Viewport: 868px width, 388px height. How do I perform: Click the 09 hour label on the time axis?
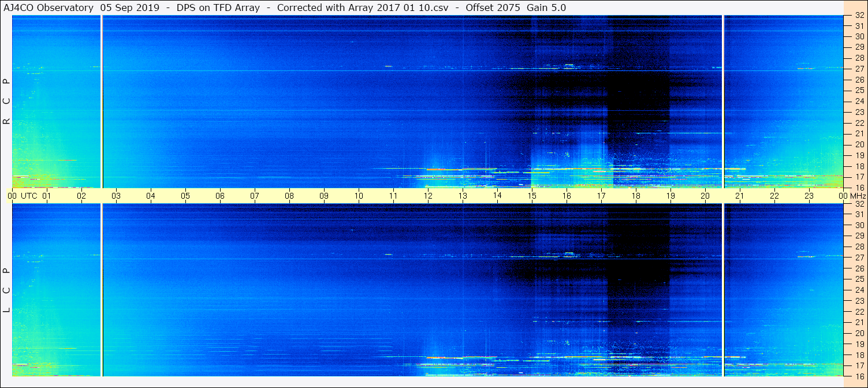[324, 196]
